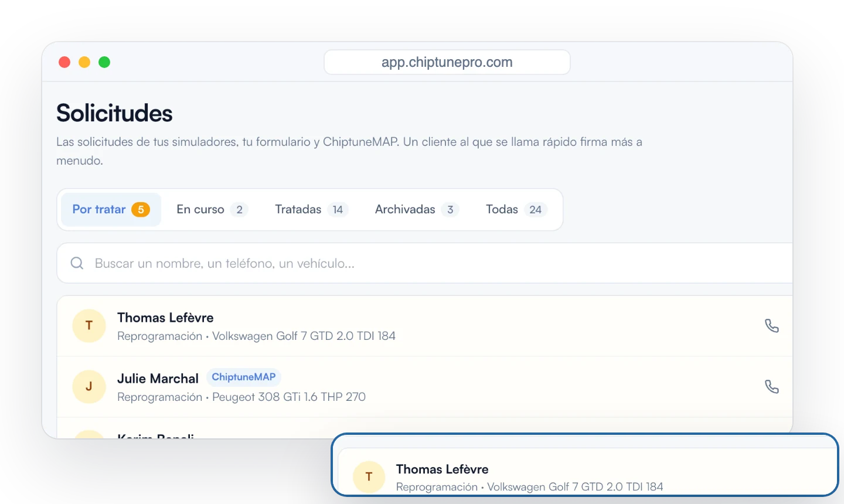844x504 pixels.
Task: Call Thomas Lefèvre using the phone icon
Action: click(x=772, y=326)
